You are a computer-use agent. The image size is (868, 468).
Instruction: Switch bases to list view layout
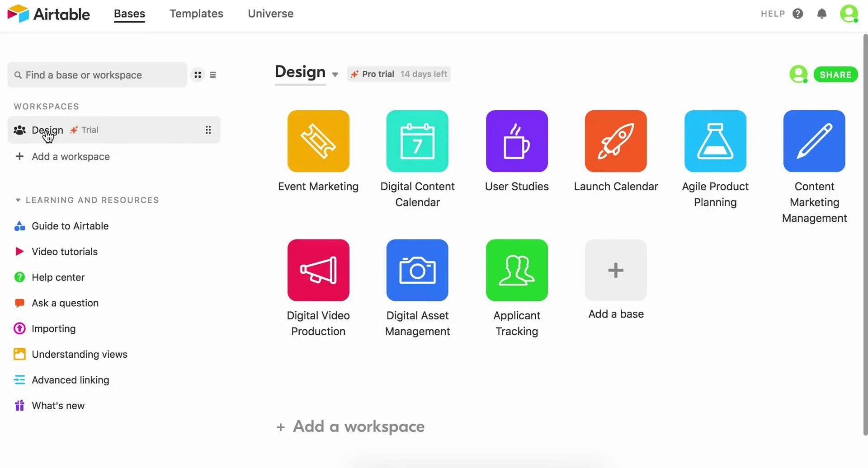212,75
